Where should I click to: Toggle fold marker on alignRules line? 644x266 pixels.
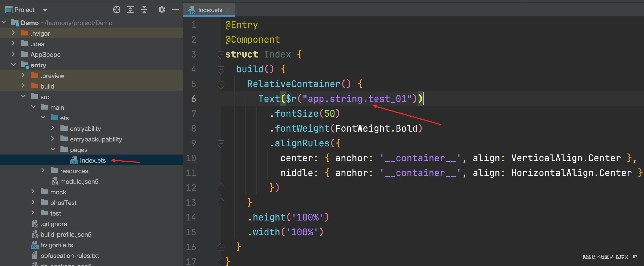(x=221, y=143)
